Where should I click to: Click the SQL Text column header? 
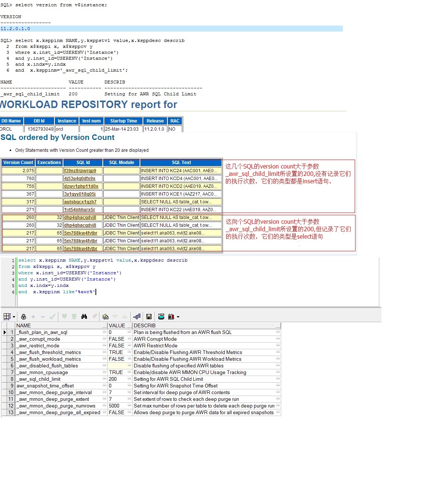tap(181, 163)
